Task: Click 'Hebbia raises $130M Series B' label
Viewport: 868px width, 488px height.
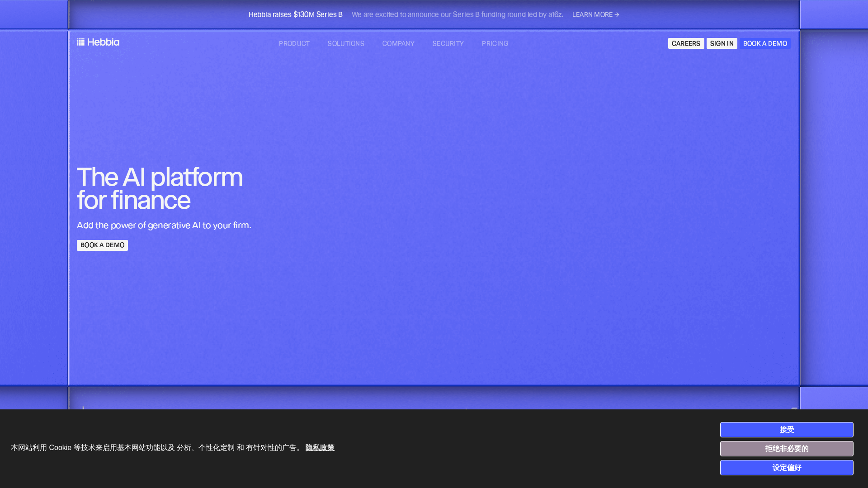Action: [x=295, y=14]
